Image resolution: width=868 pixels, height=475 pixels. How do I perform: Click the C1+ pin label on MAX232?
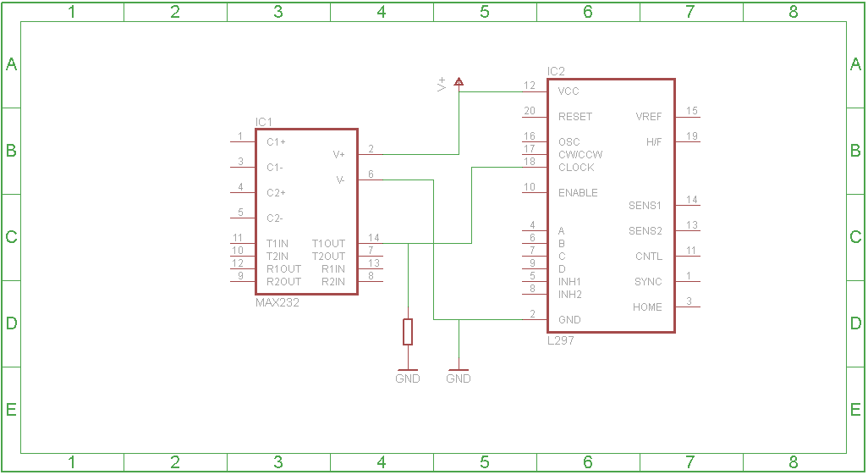click(x=277, y=142)
